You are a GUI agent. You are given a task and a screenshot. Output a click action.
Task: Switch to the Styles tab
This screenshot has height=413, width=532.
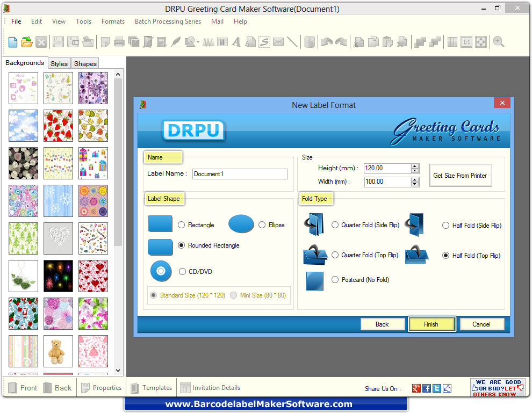pos(59,63)
